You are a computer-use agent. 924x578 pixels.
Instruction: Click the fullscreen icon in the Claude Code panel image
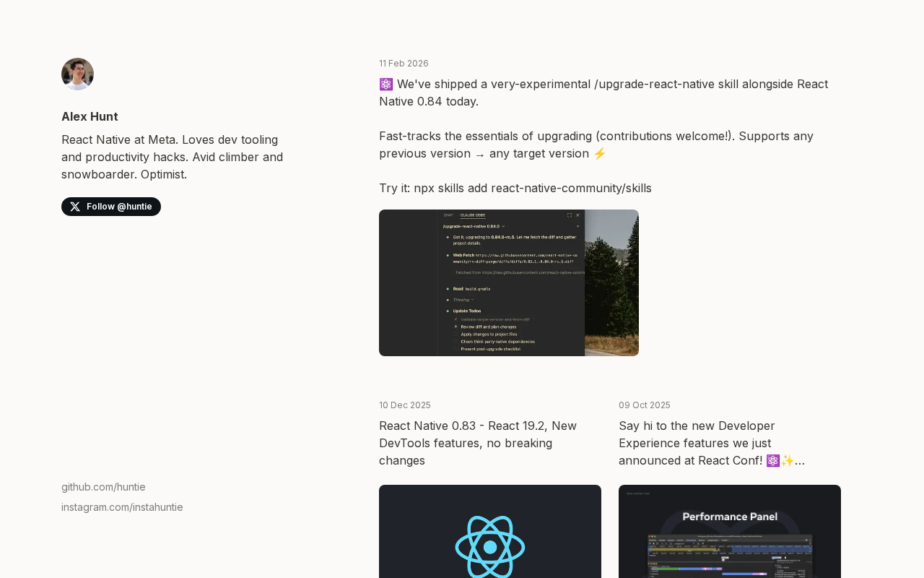[x=569, y=215]
